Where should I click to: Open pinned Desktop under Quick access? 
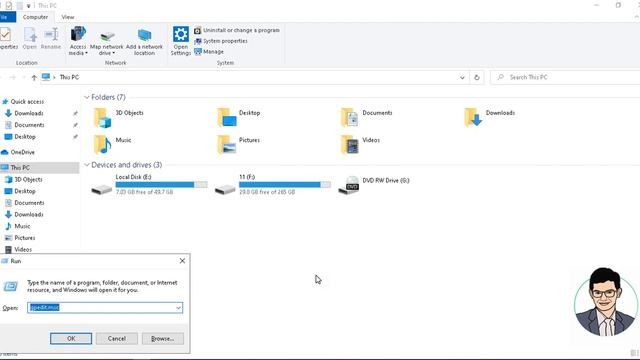point(25,137)
